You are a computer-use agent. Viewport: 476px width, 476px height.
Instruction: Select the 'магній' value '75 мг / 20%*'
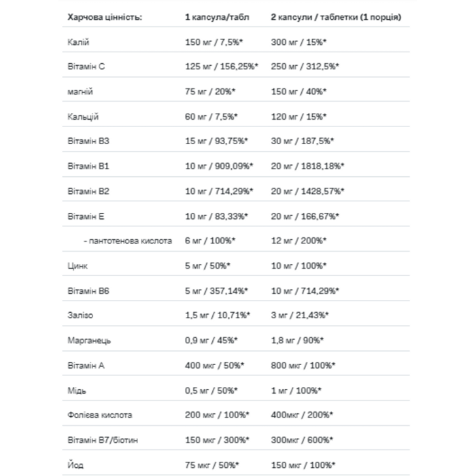click(210, 92)
